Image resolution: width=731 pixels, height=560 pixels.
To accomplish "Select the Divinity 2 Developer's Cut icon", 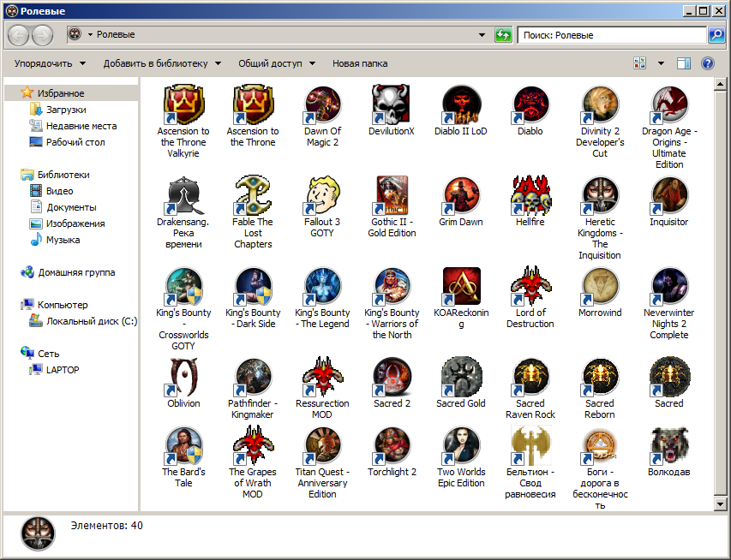I will (600, 104).
